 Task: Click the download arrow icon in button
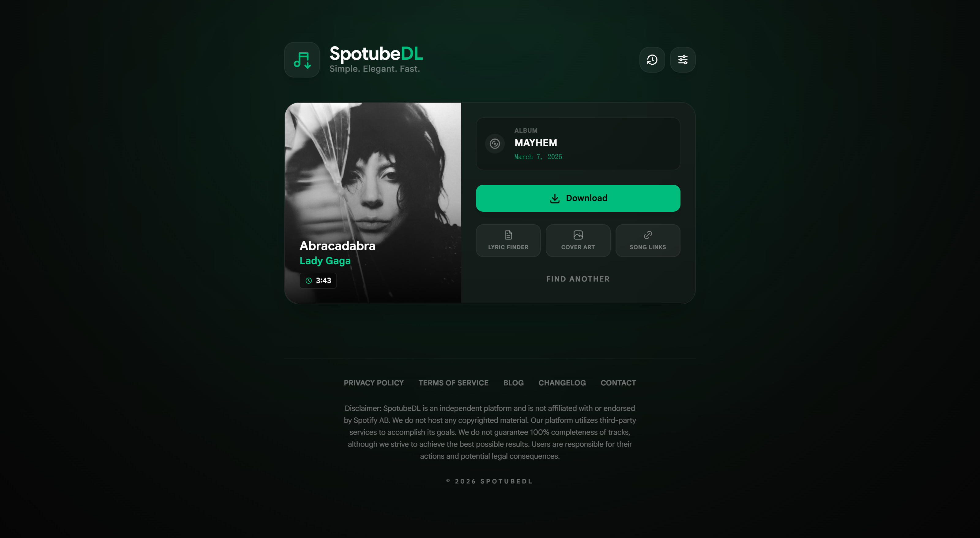(x=555, y=198)
